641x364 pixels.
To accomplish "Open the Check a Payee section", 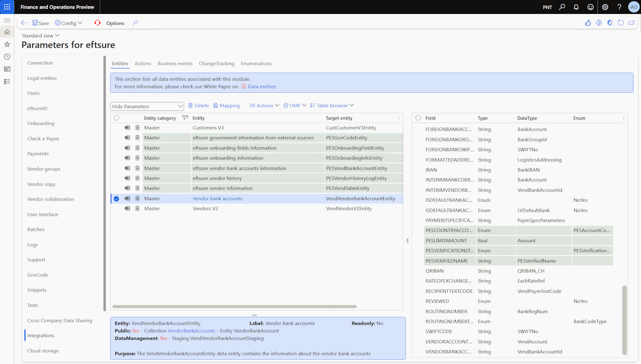I will (43, 139).
